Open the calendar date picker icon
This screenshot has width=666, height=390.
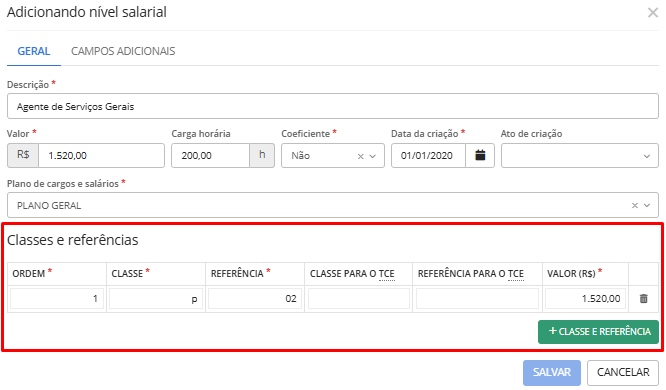tap(480, 155)
